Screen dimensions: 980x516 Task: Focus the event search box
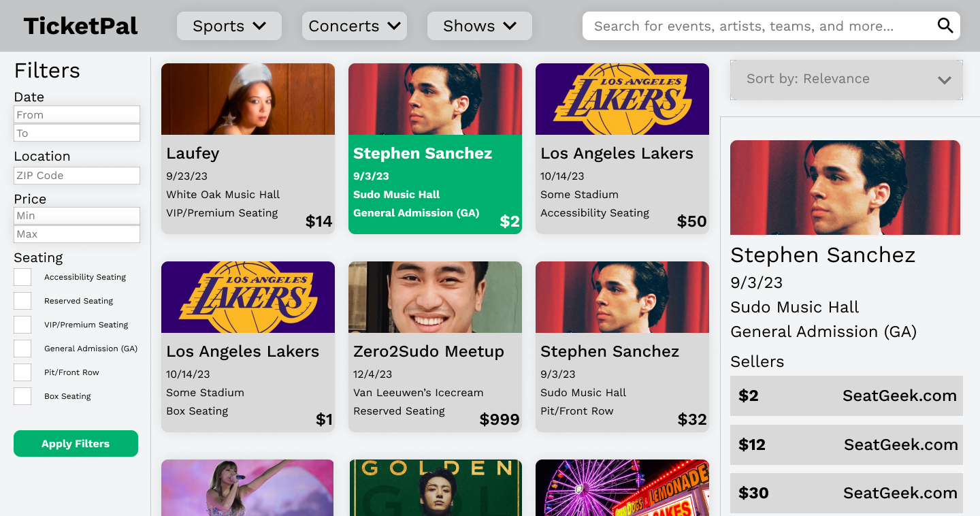tap(759, 26)
